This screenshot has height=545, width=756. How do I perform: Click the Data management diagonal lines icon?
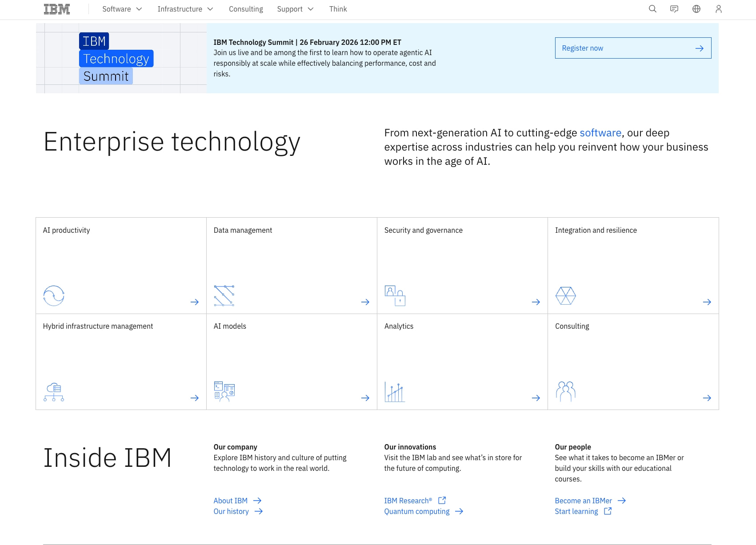coord(224,295)
